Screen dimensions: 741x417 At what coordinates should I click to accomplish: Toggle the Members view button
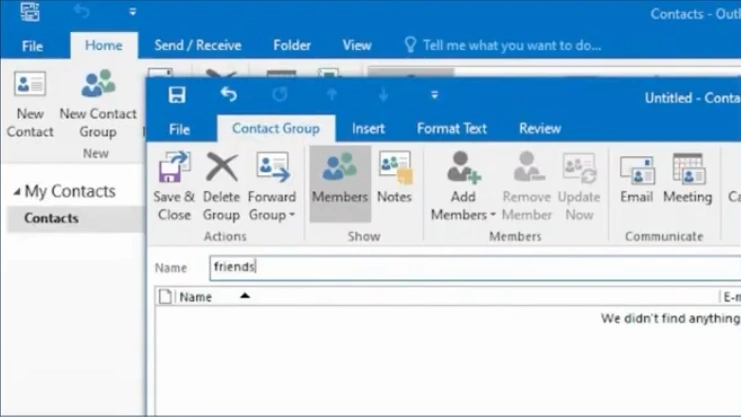(340, 184)
